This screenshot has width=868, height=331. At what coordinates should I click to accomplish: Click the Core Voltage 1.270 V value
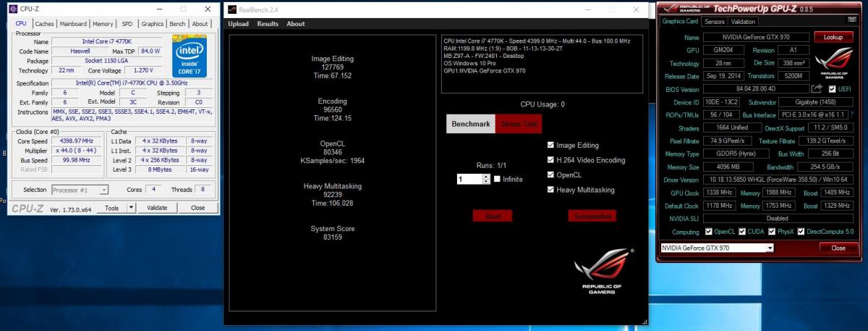click(143, 71)
